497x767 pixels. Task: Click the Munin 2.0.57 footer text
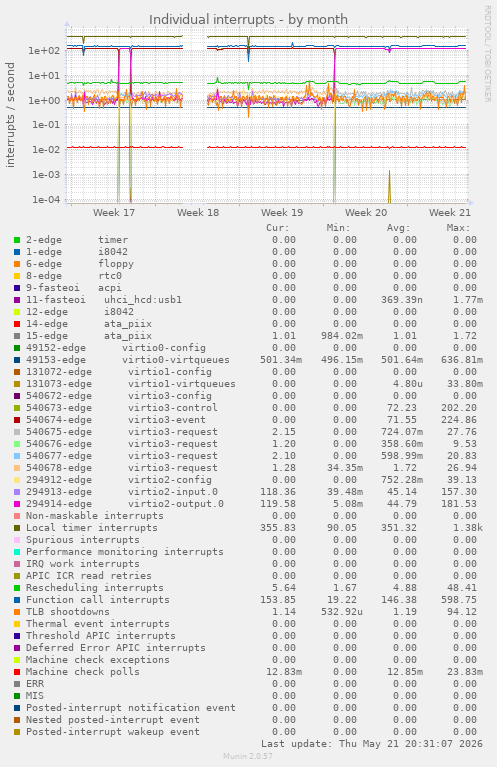tap(248, 756)
